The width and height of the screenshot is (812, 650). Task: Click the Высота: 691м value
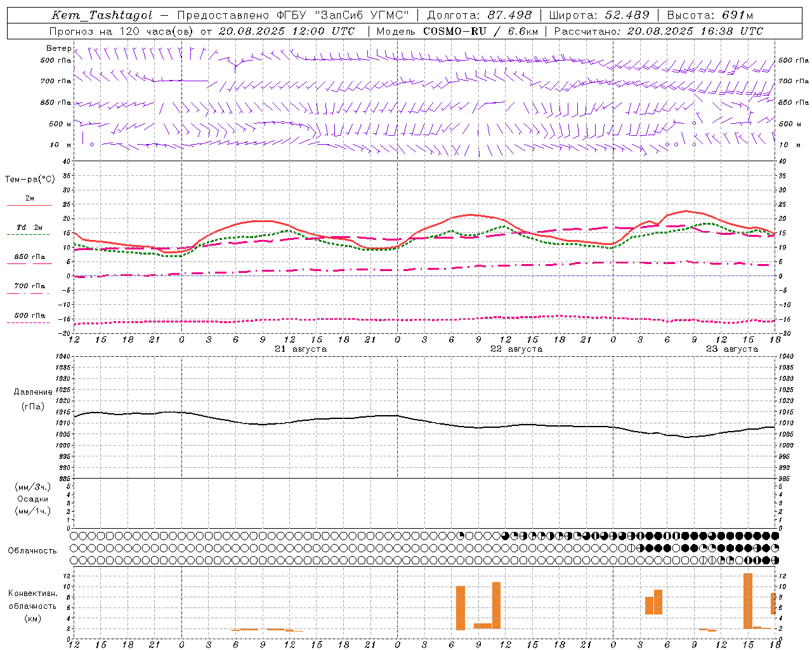coord(709,15)
